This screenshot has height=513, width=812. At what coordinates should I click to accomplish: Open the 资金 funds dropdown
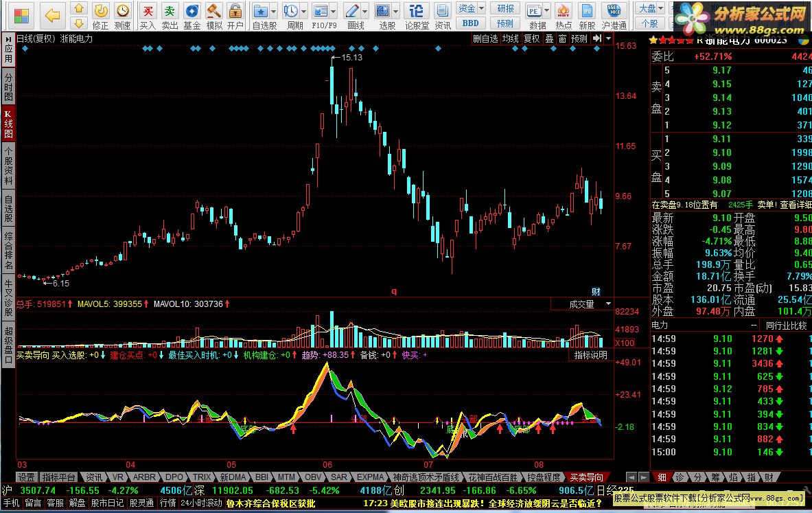click(470, 8)
